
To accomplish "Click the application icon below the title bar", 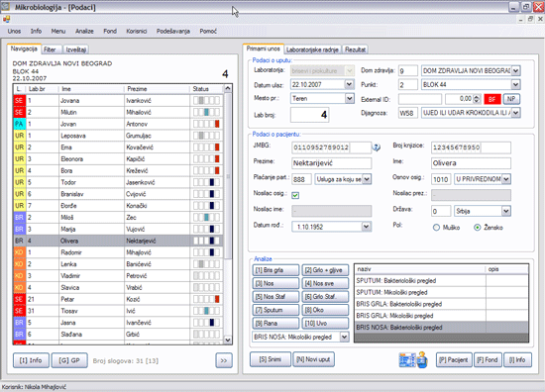I will tap(7, 19).
